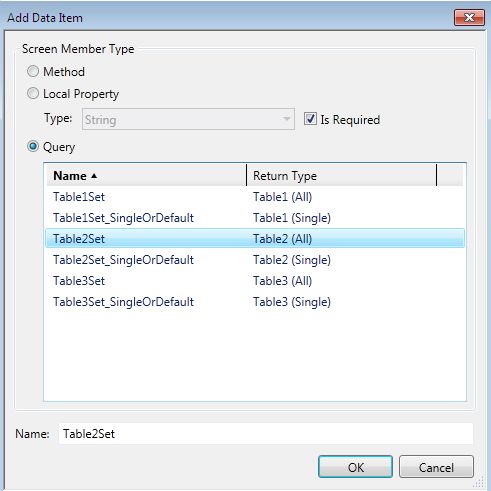Screen dimensions: 491x491
Task: Close the Add Data Item dialog
Action: 469,17
